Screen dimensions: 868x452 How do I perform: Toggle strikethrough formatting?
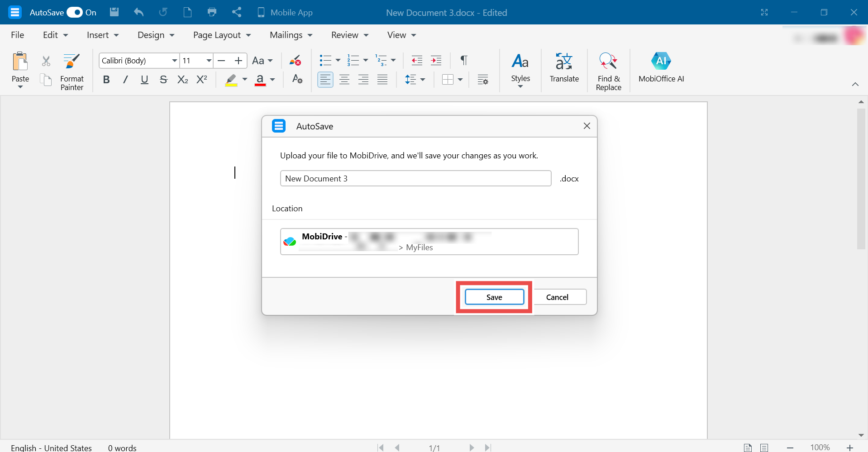163,80
